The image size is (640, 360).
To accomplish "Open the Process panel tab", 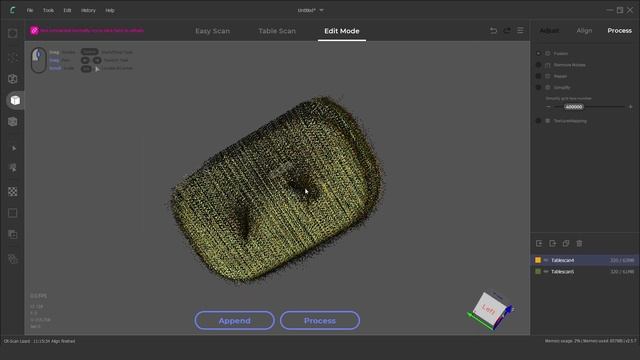I will pyautogui.click(x=619, y=31).
